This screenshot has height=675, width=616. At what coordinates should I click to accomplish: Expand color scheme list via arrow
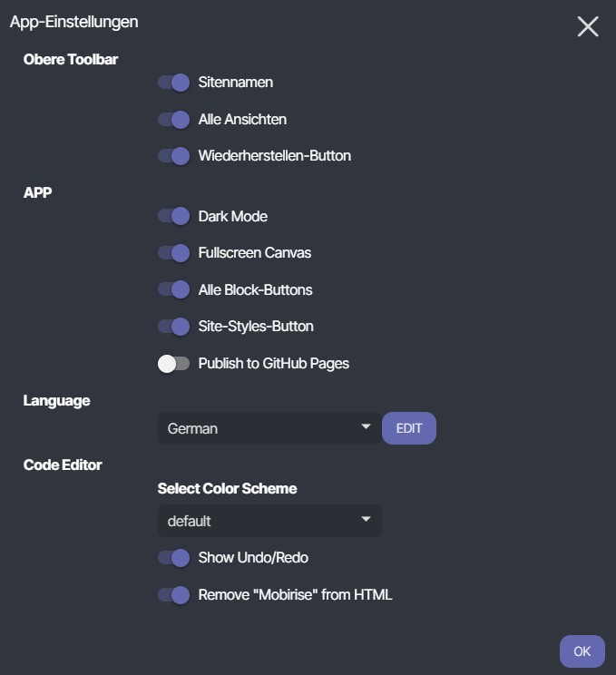(x=367, y=519)
